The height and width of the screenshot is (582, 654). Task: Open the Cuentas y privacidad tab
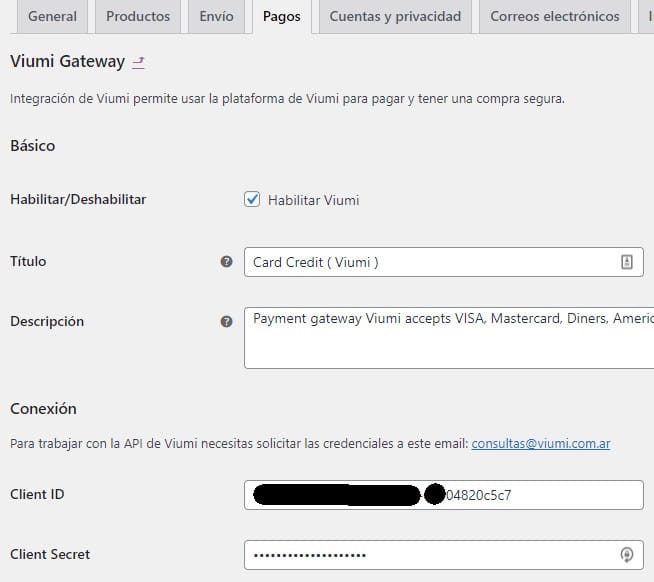pyautogui.click(x=395, y=16)
